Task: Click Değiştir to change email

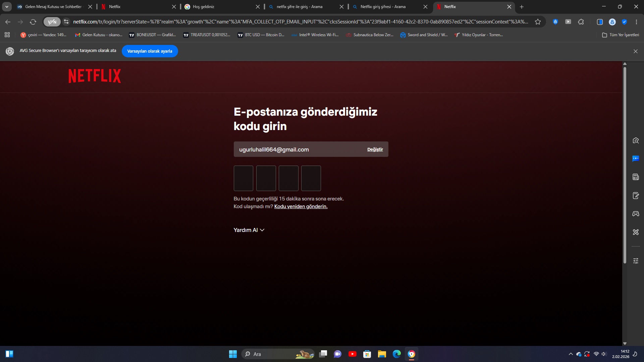Action: point(375,149)
